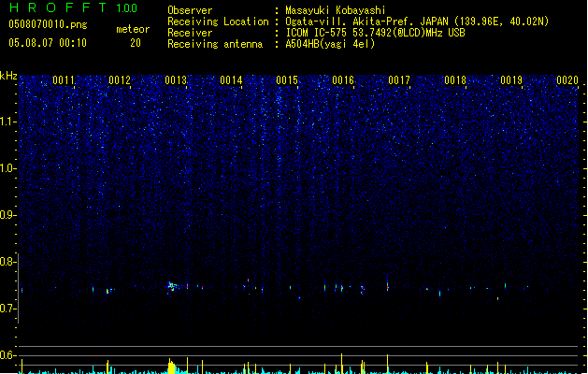Click the 'Receiving antenna' label
Viewport: 588px width, 374px height.
215,44
